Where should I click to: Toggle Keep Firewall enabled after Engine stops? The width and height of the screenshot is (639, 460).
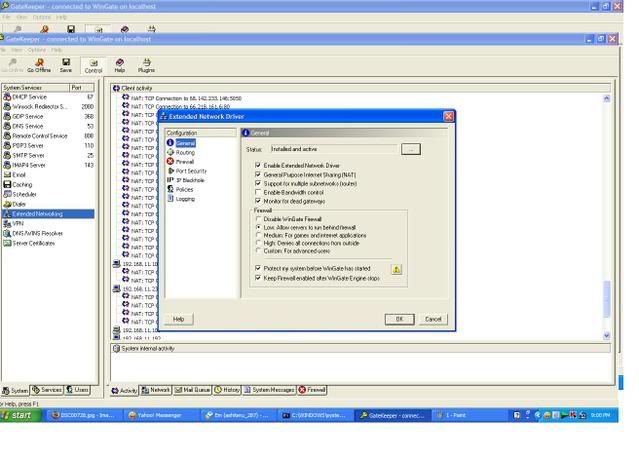click(x=258, y=278)
